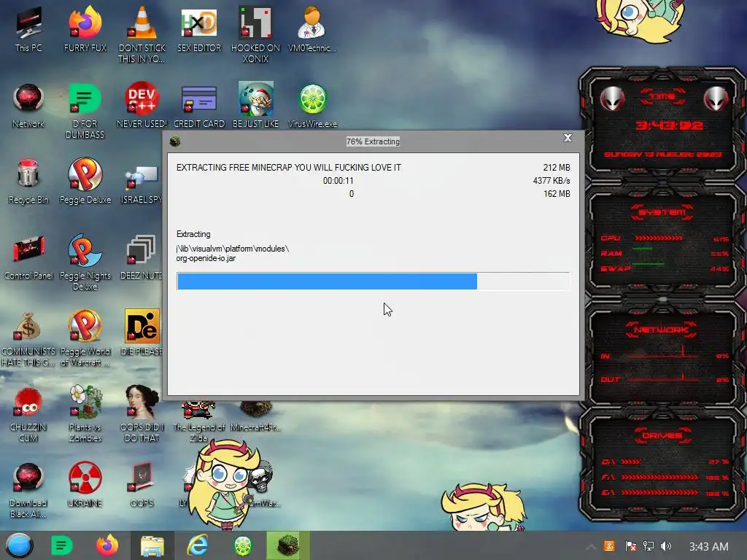Launch Internet Explorer from the taskbar
Image resolution: width=747 pixels, height=560 pixels.
click(197, 545)
